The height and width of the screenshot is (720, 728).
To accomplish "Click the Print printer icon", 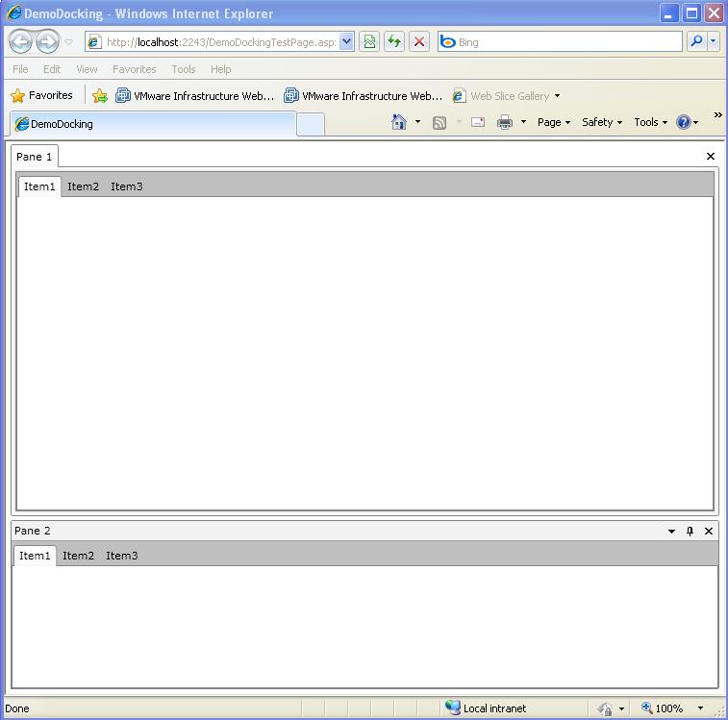I will point(505,122).
